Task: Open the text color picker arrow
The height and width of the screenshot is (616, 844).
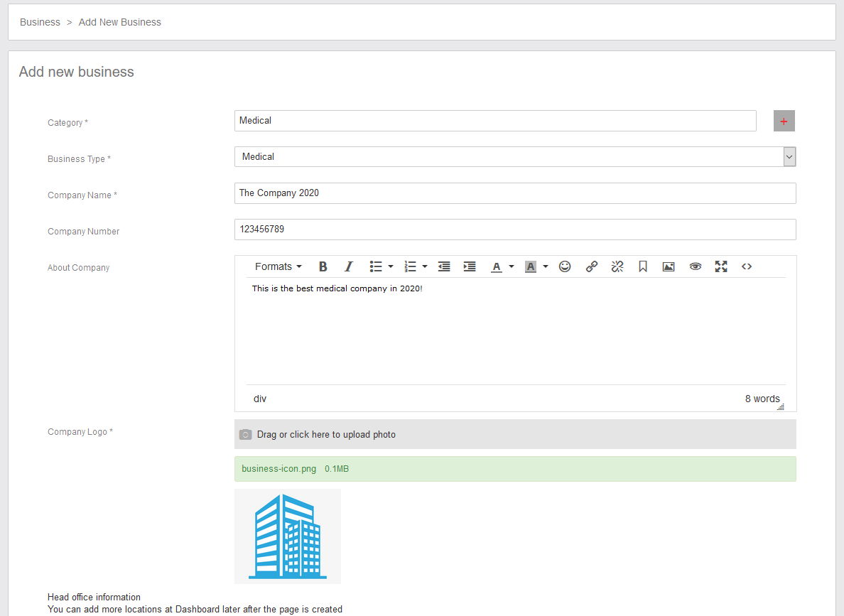Action: click(512, 266)
